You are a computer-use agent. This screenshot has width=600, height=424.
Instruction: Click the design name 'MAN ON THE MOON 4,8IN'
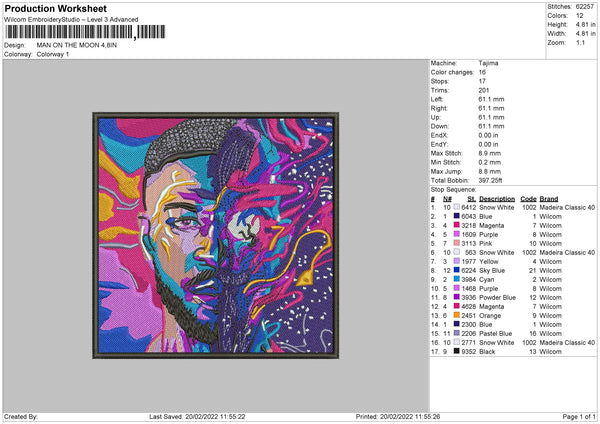(77, 45)
